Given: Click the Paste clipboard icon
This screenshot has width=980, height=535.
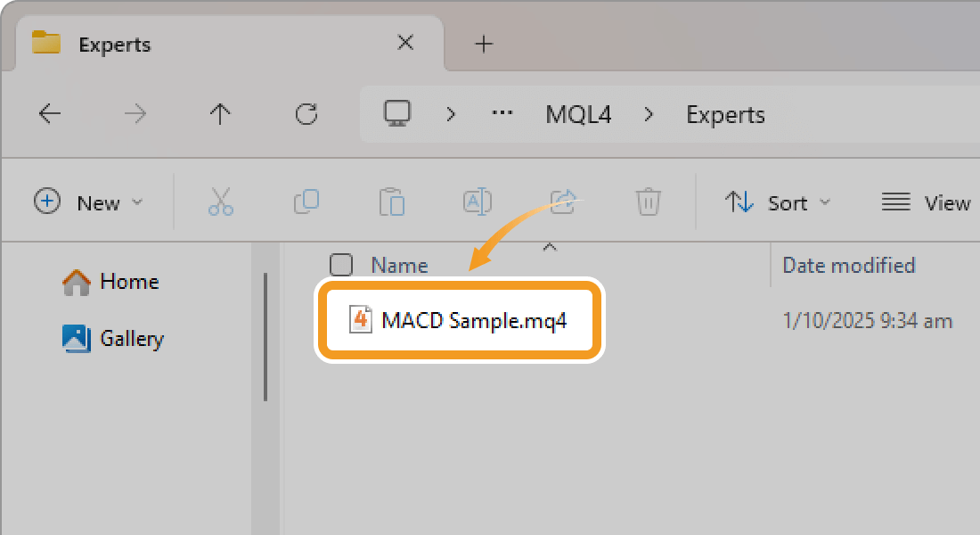Looking at the screenshot, I should tap(392, 202).
